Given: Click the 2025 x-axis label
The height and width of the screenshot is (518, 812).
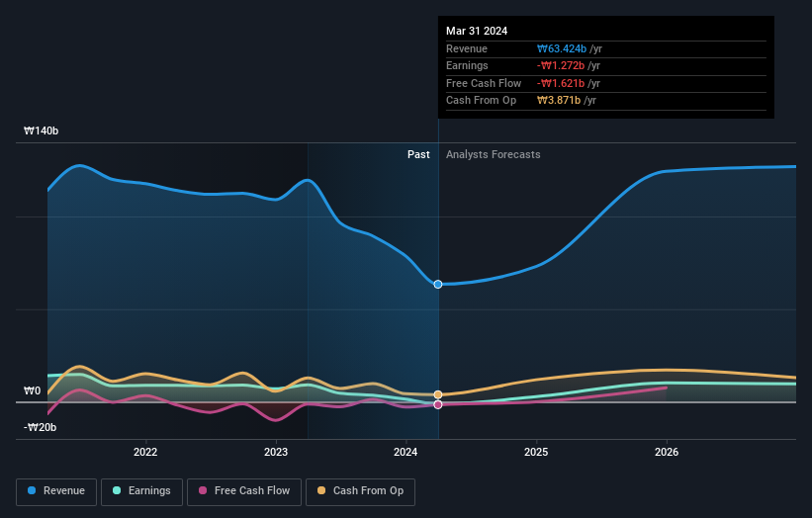Looking at the screenshot, I should (x=536, y=453).
